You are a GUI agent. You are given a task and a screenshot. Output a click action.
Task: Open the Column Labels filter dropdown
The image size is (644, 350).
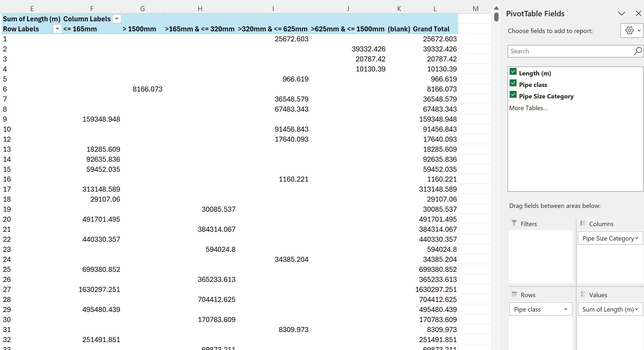pyautogui.click(x=117, y=19)
